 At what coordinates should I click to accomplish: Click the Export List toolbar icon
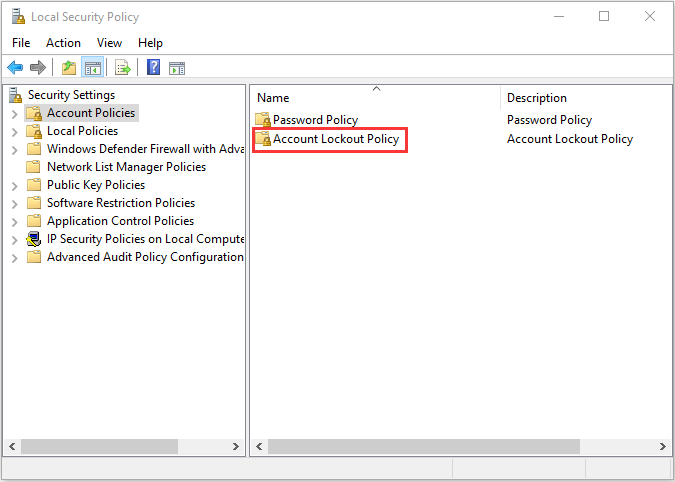click(123, 68)
